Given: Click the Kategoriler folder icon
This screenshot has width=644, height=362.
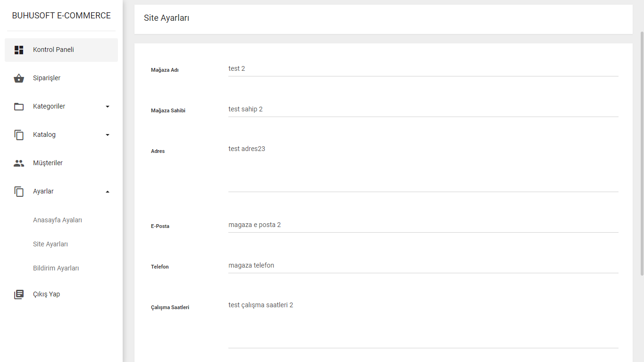Looking at the screenshot, I should click(19, 107).
